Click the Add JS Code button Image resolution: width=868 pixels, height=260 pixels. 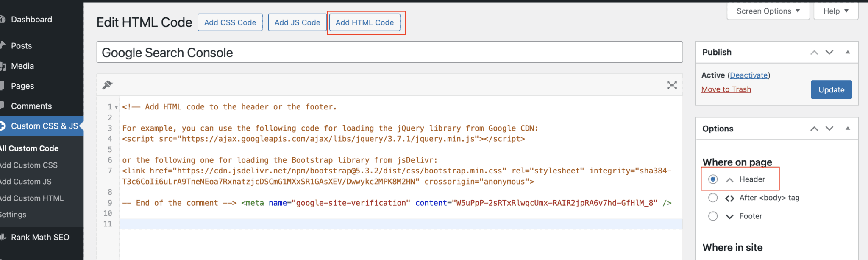tap(298, 22)
